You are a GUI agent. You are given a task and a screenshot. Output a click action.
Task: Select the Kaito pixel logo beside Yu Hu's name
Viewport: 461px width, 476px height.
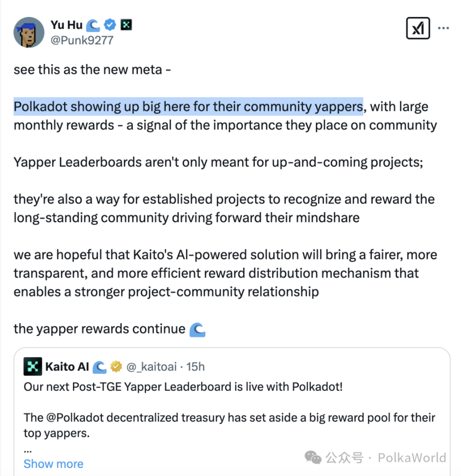(x=126, y=24)
